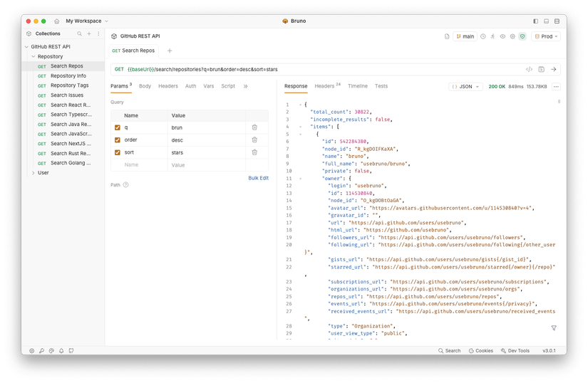Screen dimensions: 588x383
Task: Open the Timeline tab
Action: [357, 86]
